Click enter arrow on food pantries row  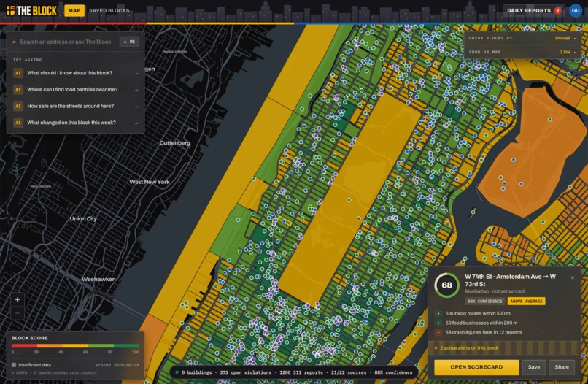point(136,90)
